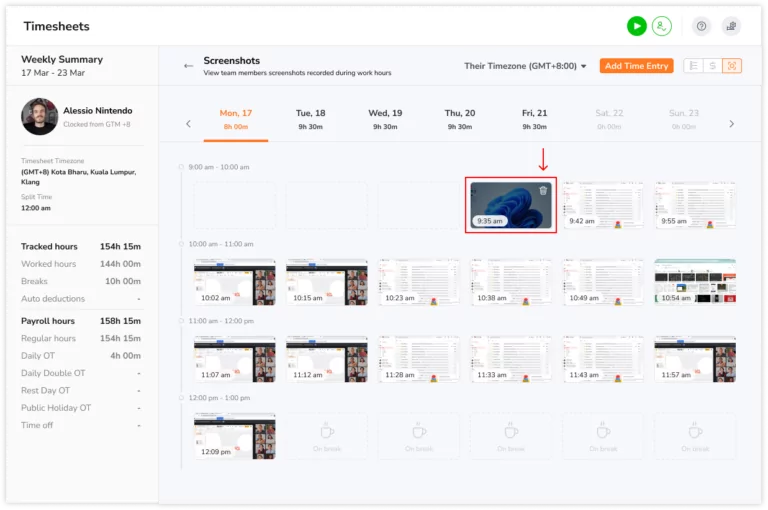This screenshot has width=768, height=510.
Task: Click the Payroll hours 158h 15m value
Action: [120, 321]
